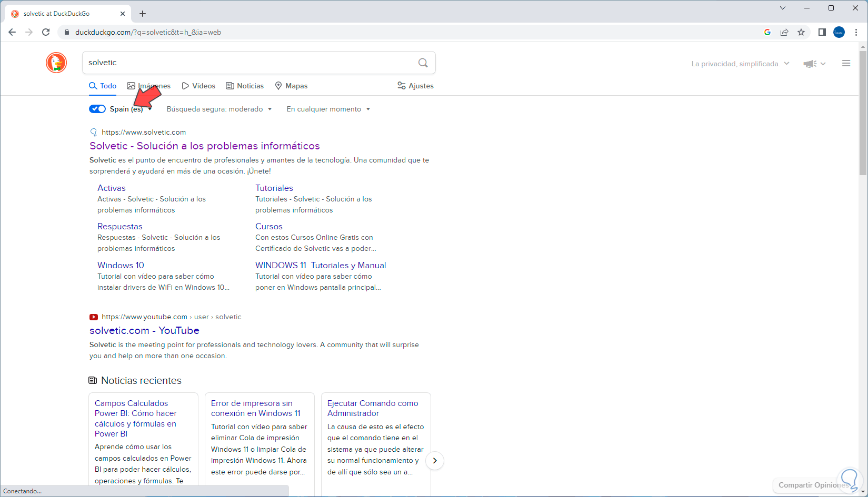Reload the current page
Screen dimensions: 868x497
(x=46, y=32)
